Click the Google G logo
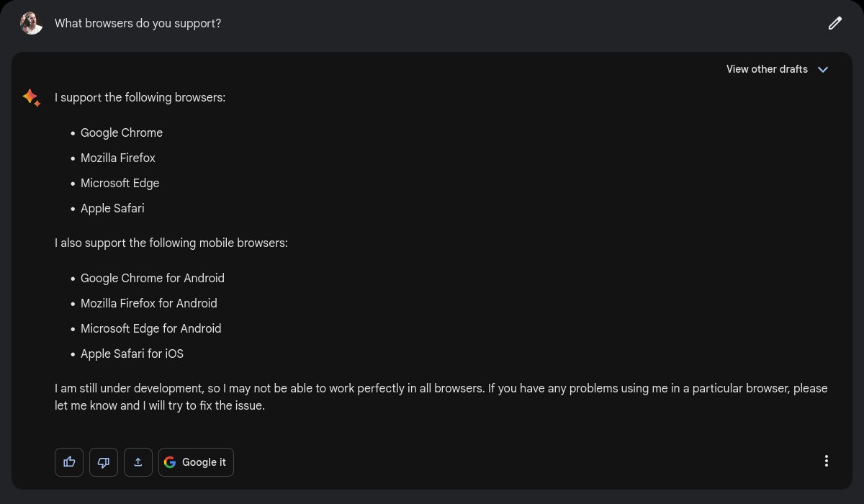This screenshot has height=504, width=864. click(170, 462)
